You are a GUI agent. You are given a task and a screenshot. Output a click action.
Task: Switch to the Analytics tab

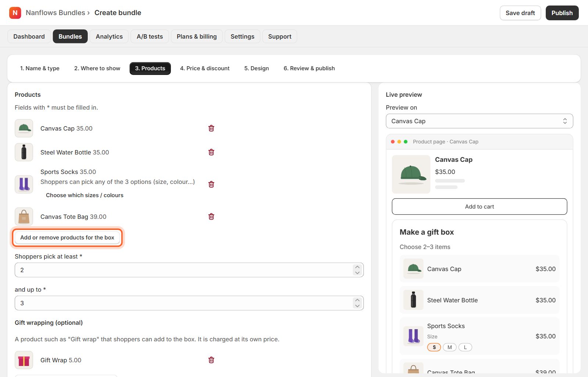point(109,36)
